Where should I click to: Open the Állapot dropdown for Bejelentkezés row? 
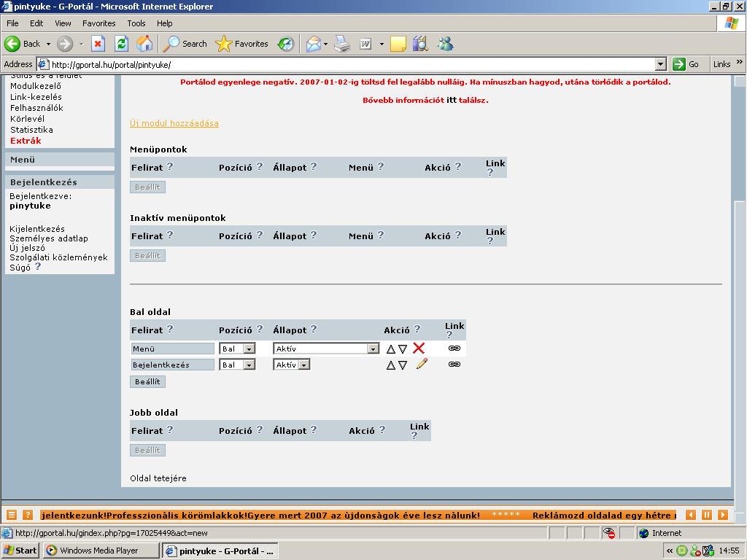tap(303, 365)
